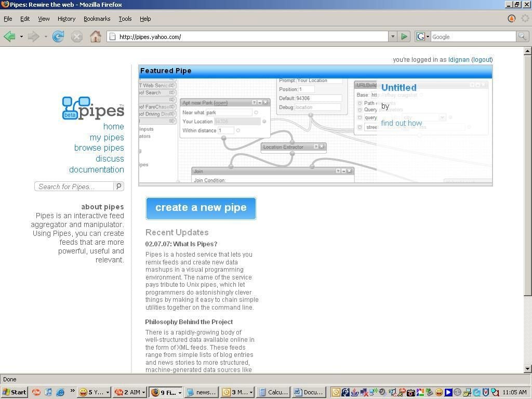
Task: Open the History menu
Action: pos(66,19)
